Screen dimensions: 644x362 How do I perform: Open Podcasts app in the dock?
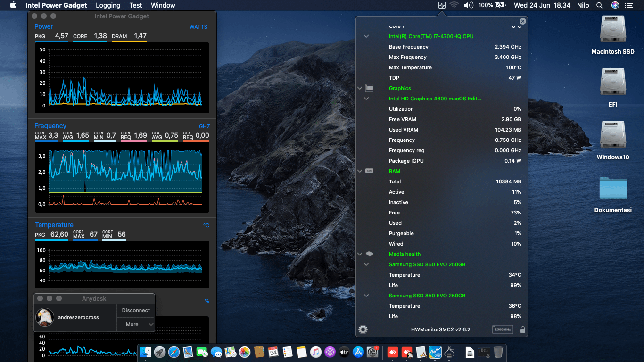pos(330,352)
